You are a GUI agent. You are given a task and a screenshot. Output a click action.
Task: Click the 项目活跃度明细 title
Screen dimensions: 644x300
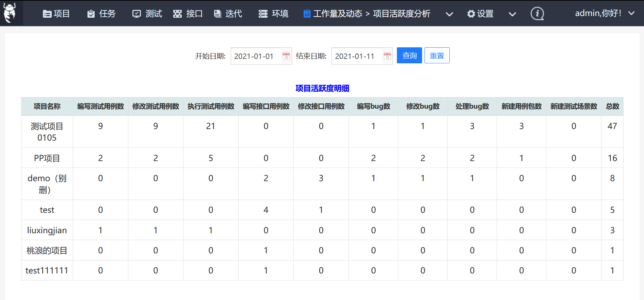pos(322,88)
